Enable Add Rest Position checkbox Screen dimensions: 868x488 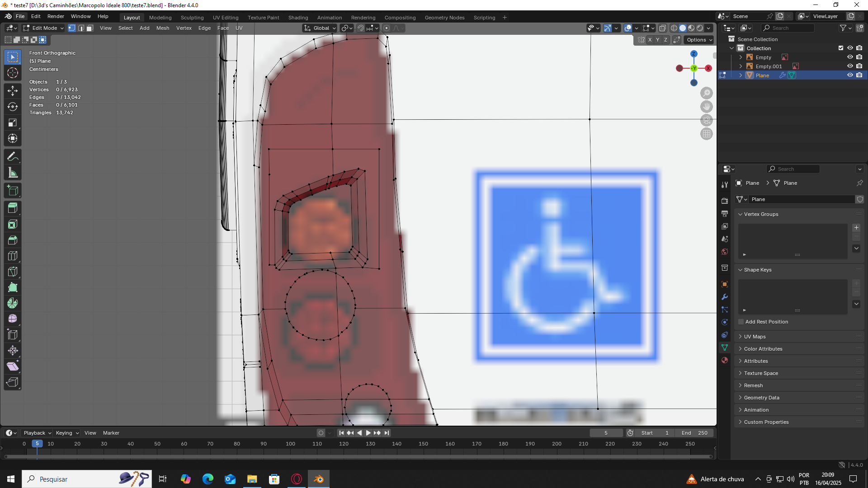point(741,322)
